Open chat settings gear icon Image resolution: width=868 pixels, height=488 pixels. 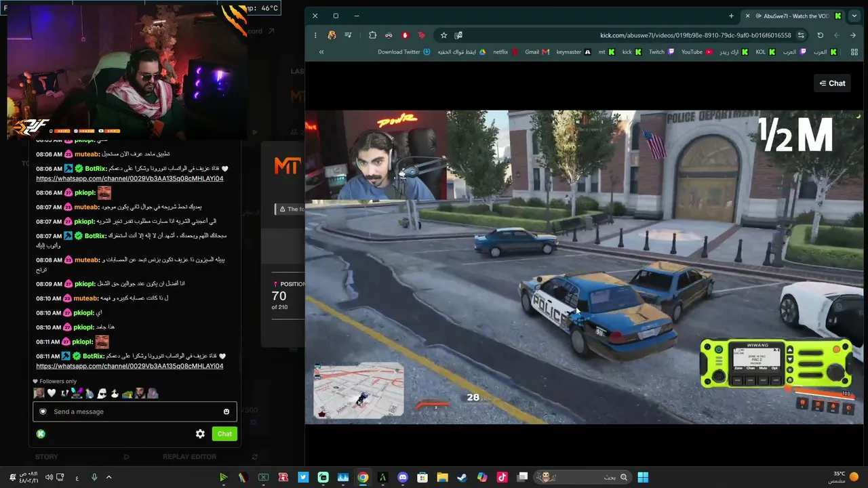[200, 434]
